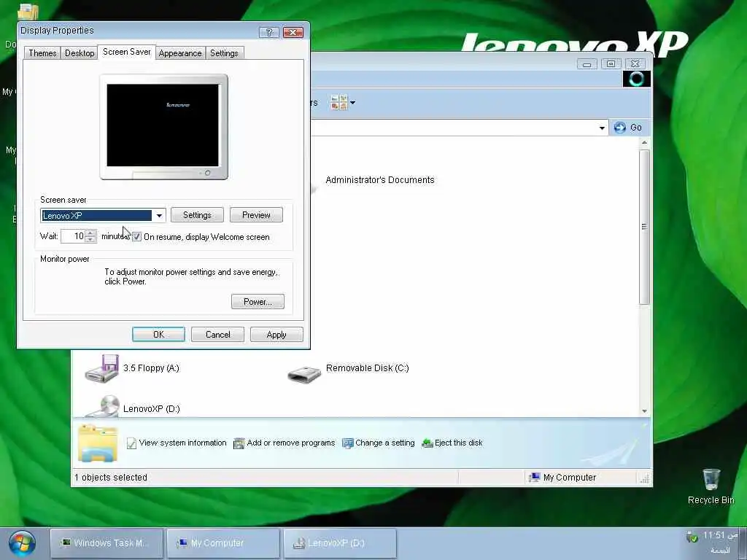This screenshot has height=560, width=747.
Task: Click the large folder icon in details pane
Action: point(98,443)
